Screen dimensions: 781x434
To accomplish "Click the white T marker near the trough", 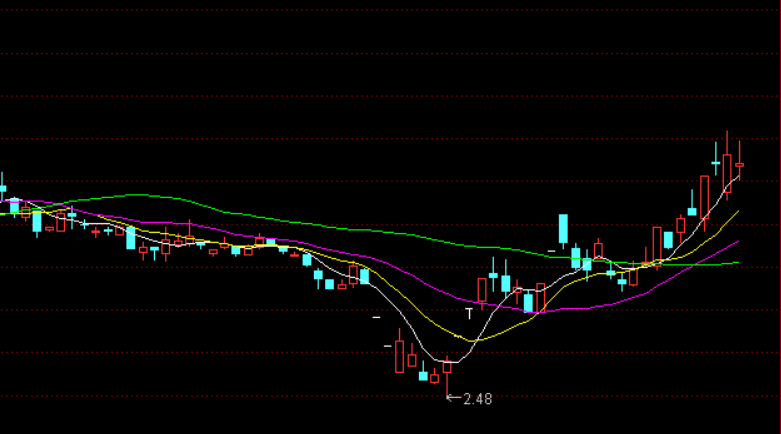I will pos(469,314).
